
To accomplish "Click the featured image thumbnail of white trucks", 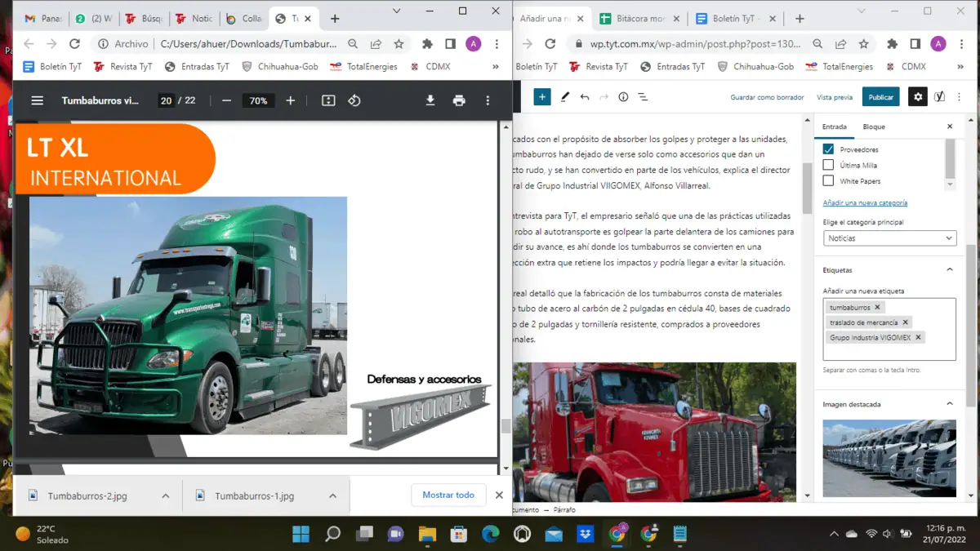I will click(889, 458).
